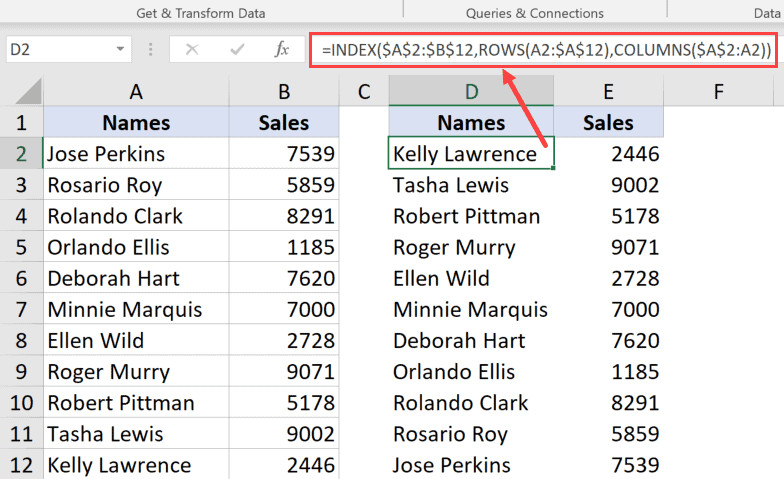The height and width of the screenshot is (479, 784).
Task: Select row 8 header
Action: pos(22,340)
